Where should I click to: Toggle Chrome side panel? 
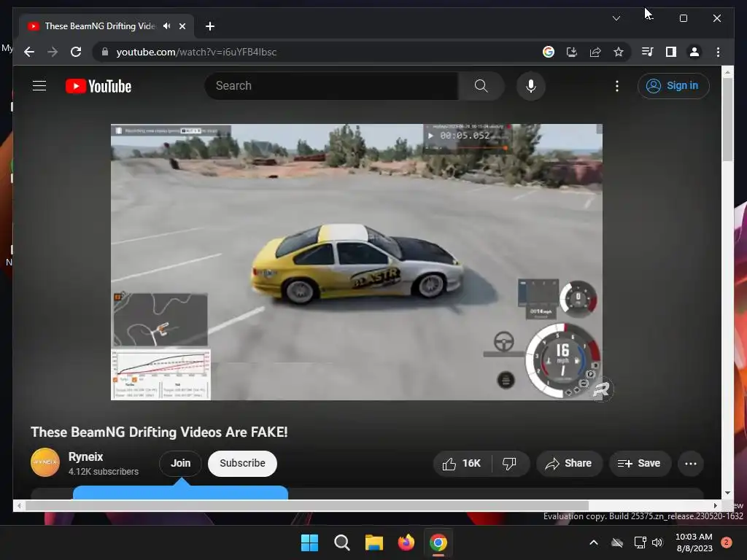(671, 52)
